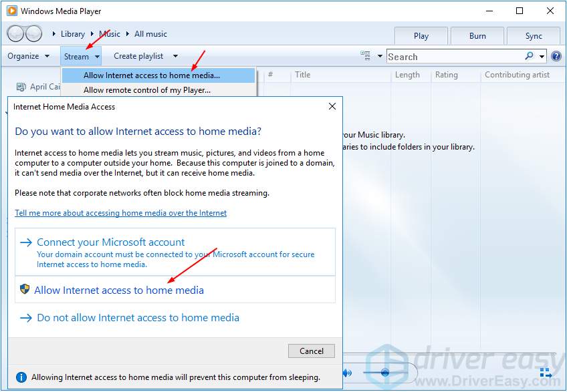Expand the Music breadcrumb arrow

click(92, 33)
